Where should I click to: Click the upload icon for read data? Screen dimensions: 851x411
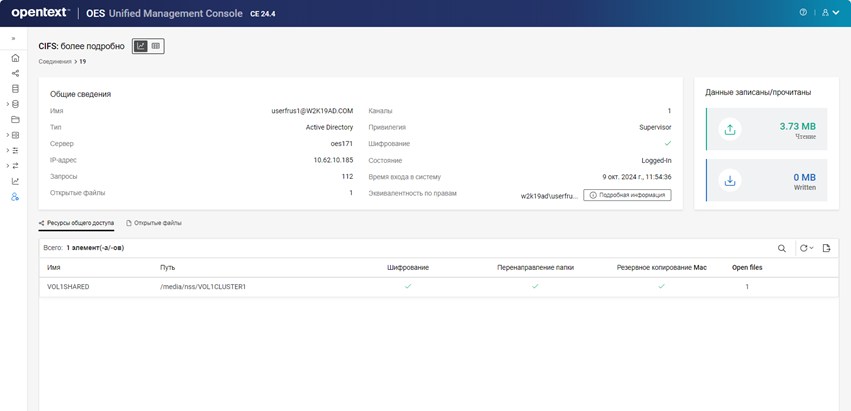click(729, 130)
